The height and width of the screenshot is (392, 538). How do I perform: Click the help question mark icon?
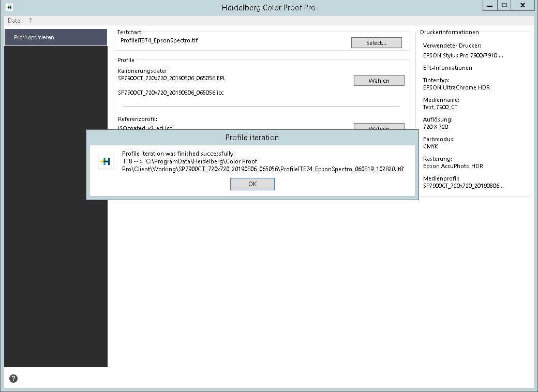[x=13, y=379]
